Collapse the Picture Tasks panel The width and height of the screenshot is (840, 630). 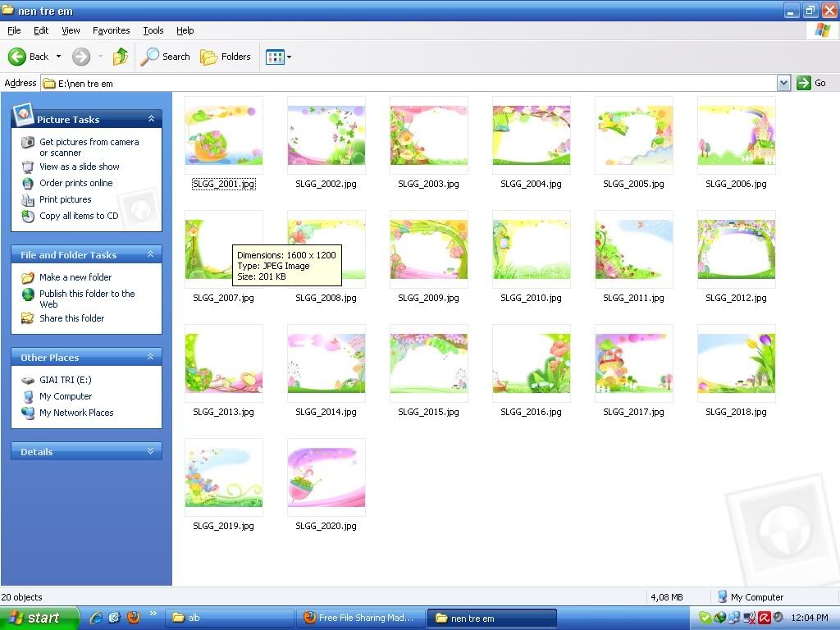point(151,119)
